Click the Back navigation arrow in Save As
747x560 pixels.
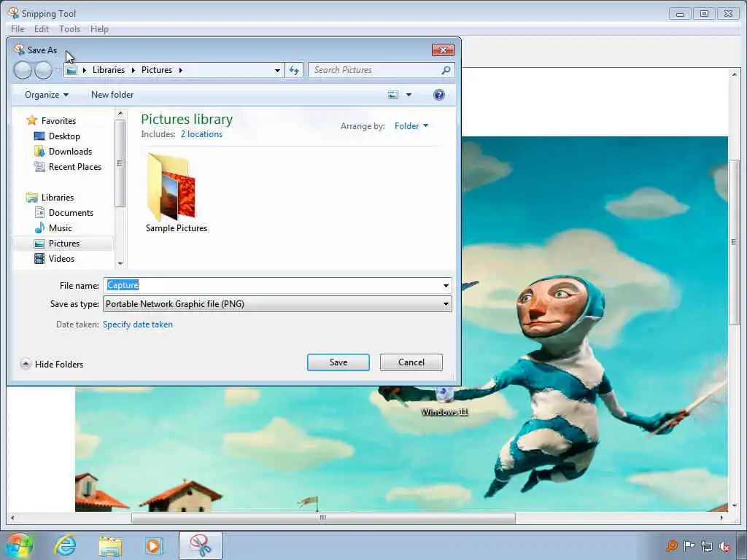point(23,71)
